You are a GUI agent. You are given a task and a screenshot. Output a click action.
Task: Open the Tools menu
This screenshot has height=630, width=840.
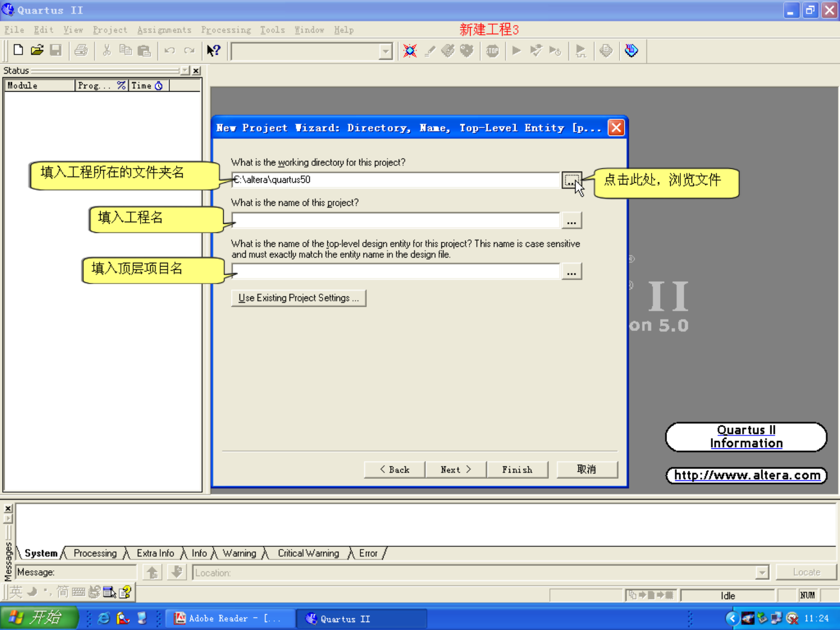tap(273, 30)
